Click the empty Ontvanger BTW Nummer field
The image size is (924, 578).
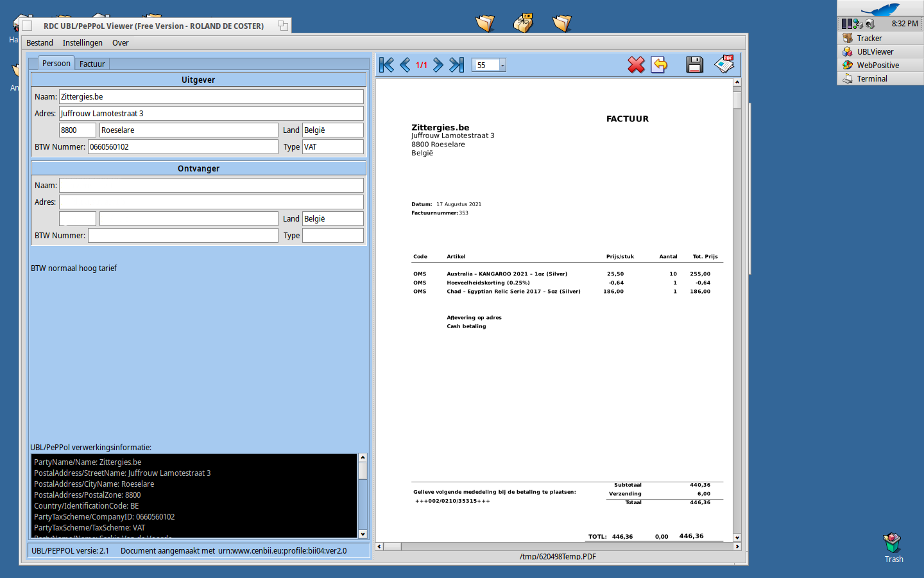point(183,236)
